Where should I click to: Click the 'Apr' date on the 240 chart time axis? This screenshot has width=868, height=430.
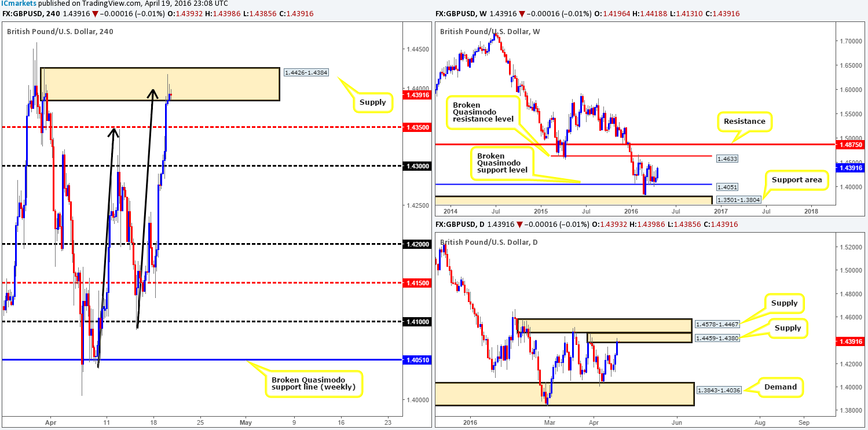tap(51, 422)
